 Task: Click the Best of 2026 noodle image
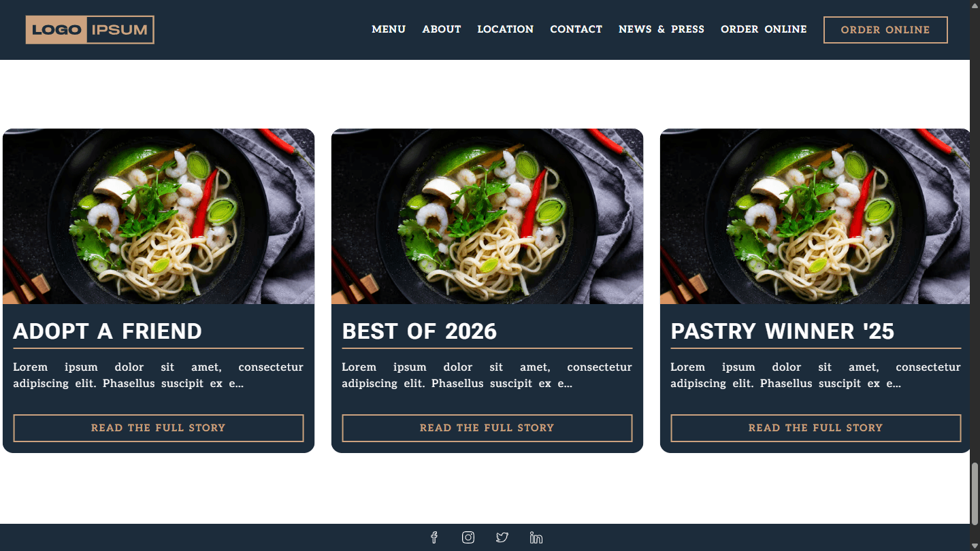(x=487, y=216)
